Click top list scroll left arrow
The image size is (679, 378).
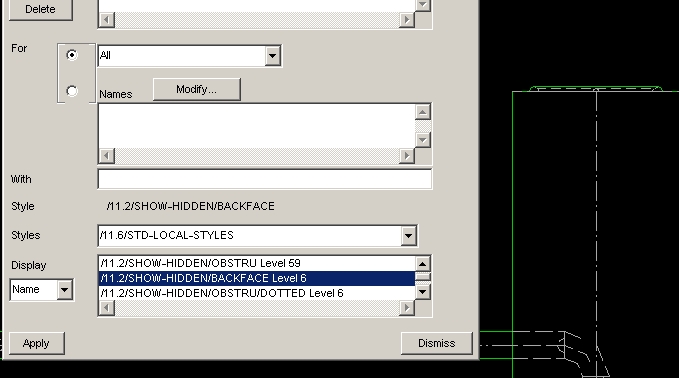click(107, 19)
